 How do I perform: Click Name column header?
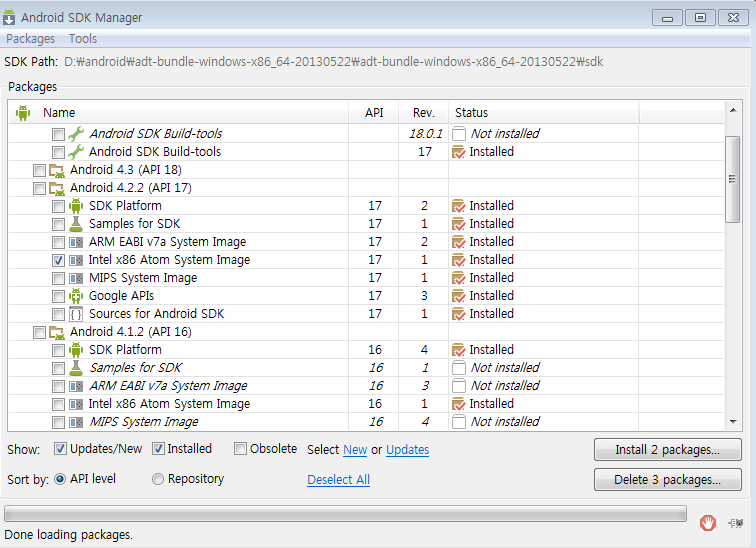pyautogui.click(x=178, y=113)
